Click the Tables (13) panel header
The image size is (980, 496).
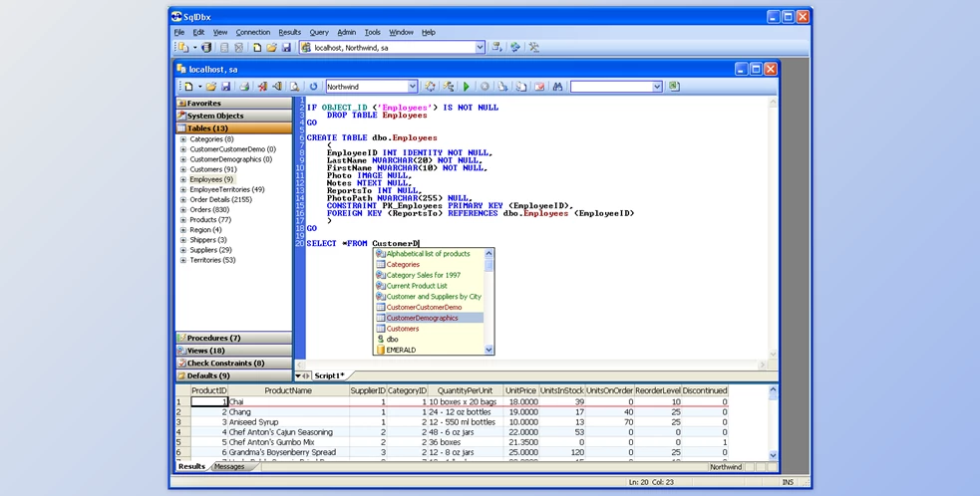click(233, 128)
